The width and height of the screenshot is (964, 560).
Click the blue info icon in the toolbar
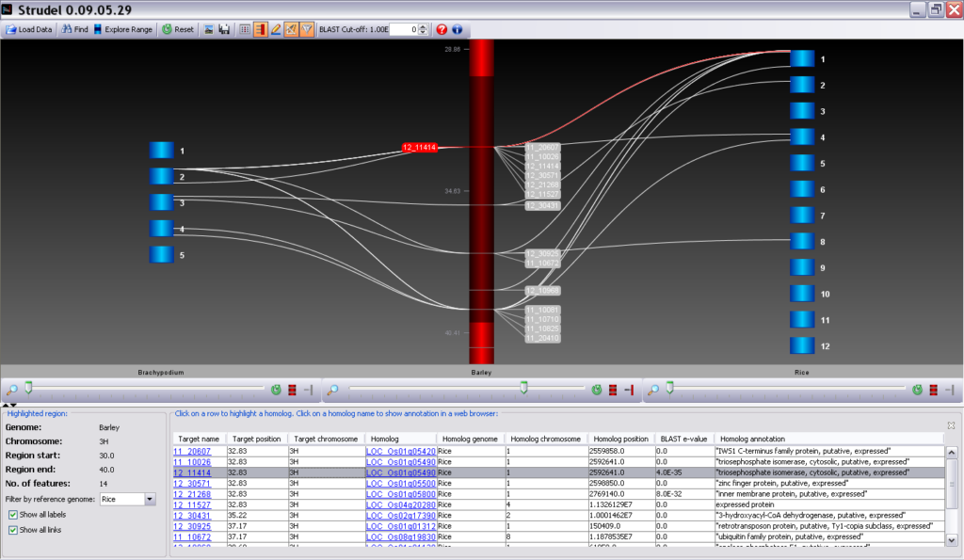coord(458,29)
